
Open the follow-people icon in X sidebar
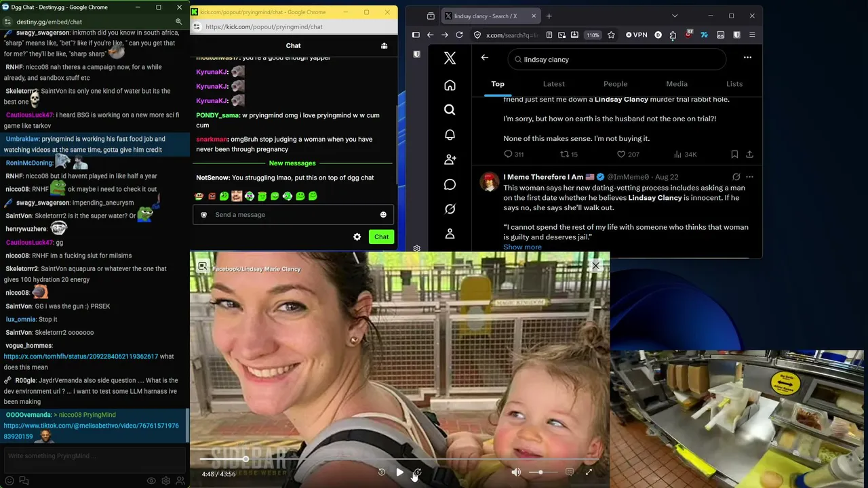(x=450, y=160)
